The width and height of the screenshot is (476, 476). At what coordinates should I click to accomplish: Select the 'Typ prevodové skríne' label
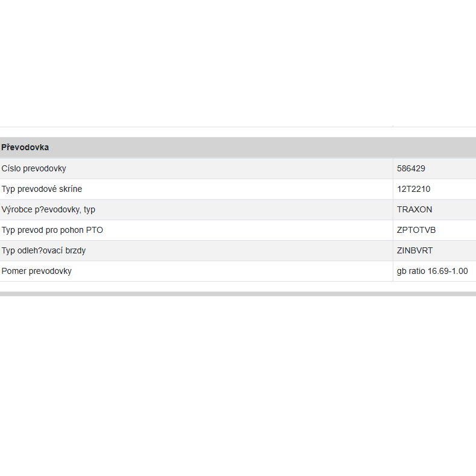pos(42,189)
